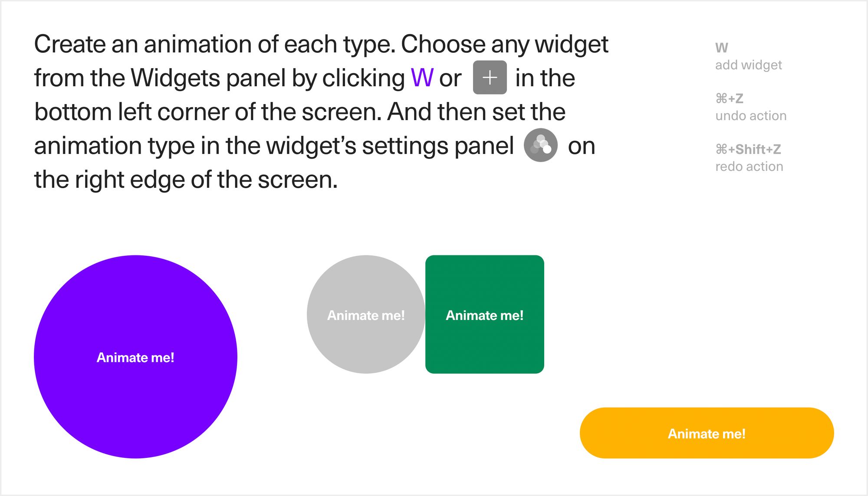Click the animation settings panel circle icon

coord(540,145)
